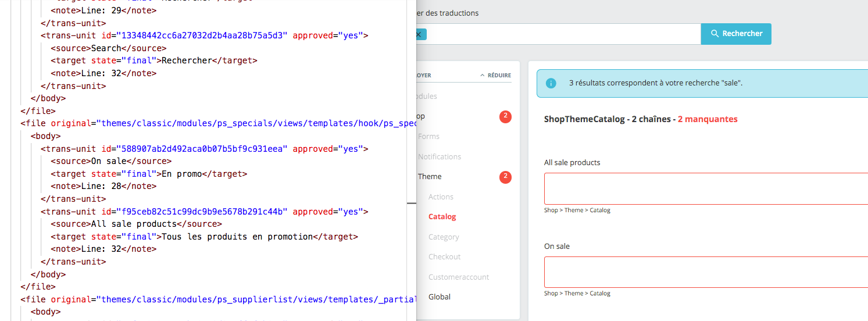Select the Catalog subcategory

[x=442, y=216]
